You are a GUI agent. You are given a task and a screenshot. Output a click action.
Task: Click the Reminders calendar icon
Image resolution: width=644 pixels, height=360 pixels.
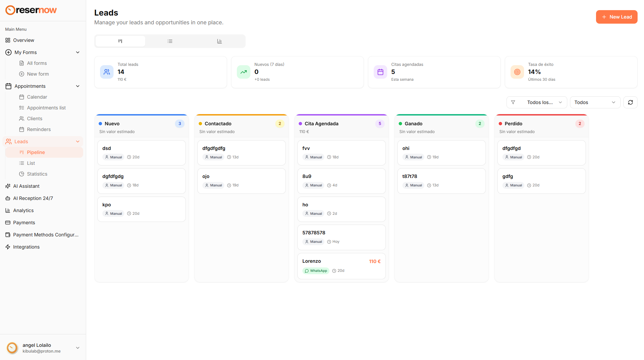(22, 129)
